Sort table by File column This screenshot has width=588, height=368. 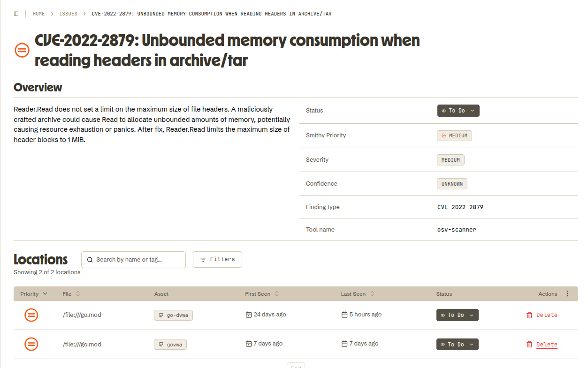(x=71, y=294)
